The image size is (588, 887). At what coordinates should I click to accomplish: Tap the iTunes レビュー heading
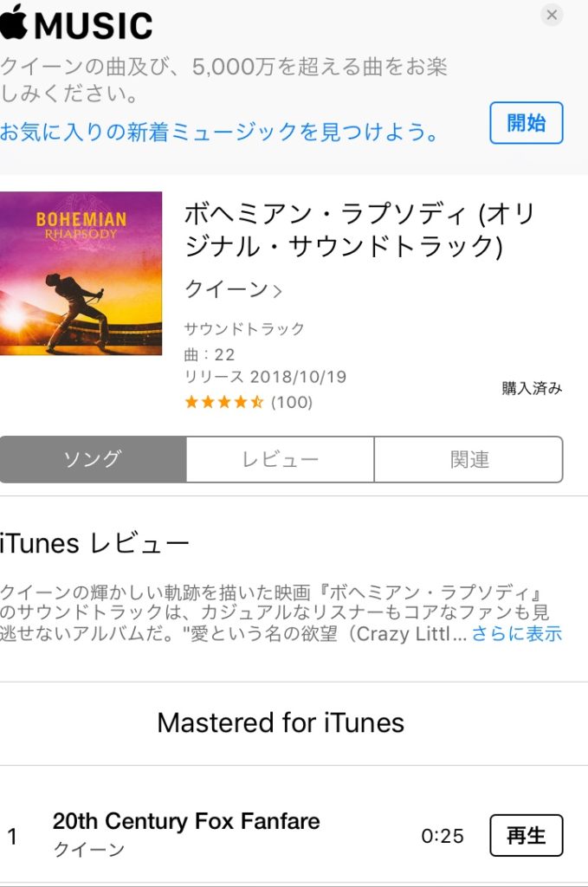point(94,544)
